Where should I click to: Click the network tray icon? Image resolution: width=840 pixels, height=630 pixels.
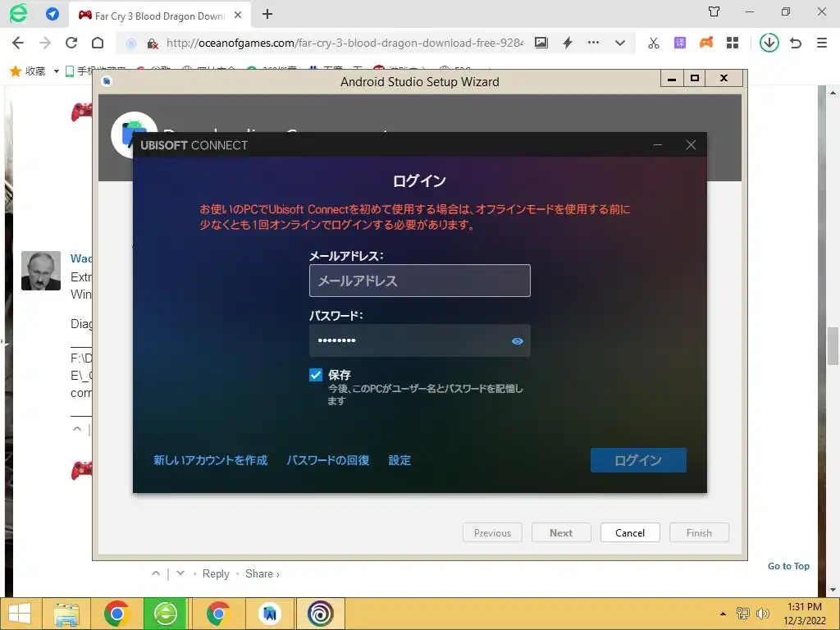pyautogui.click(x=742, y=614)
